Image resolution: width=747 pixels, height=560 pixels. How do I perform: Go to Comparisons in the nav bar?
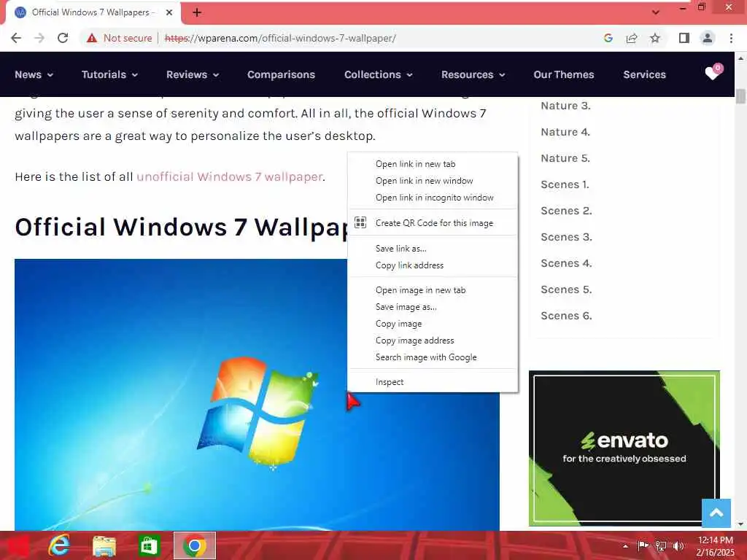[x=281, y=75]
